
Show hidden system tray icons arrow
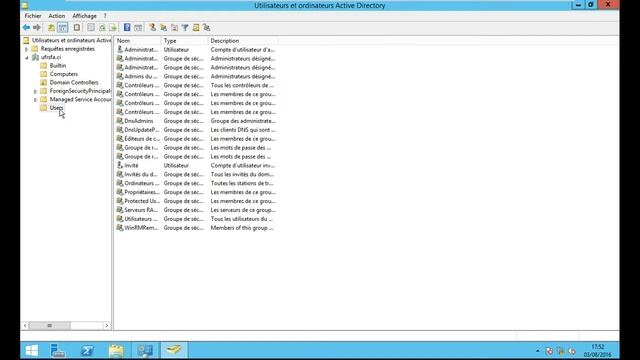(x=538, y=351)
